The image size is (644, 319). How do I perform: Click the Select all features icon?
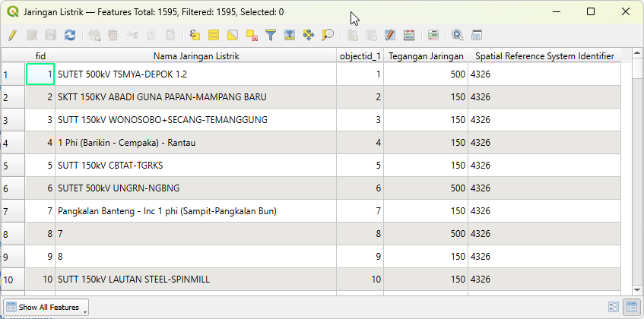[x=214, y=35]
